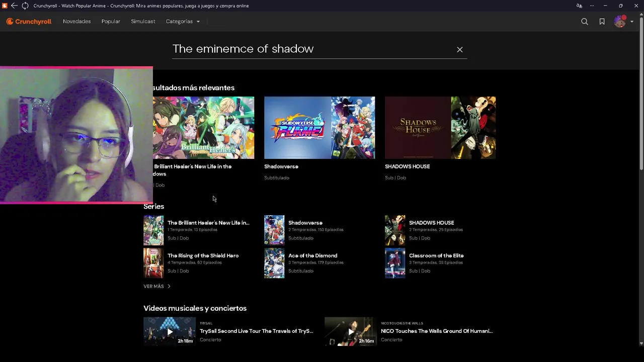The width and height of the screenshot is (644, 362).
Task: Open the watchlist bookmark icon
Action: click(602, 22)
